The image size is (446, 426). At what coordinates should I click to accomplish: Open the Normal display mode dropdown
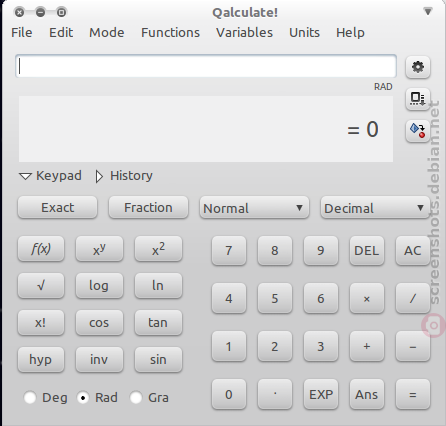pyautogui.click(x=254, y=208)
